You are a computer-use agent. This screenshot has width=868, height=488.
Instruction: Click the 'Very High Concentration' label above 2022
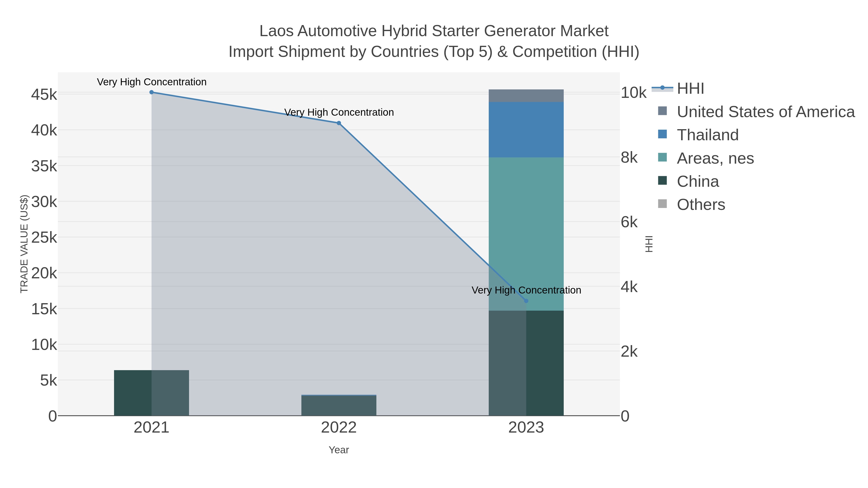click(x=339, y=112)
